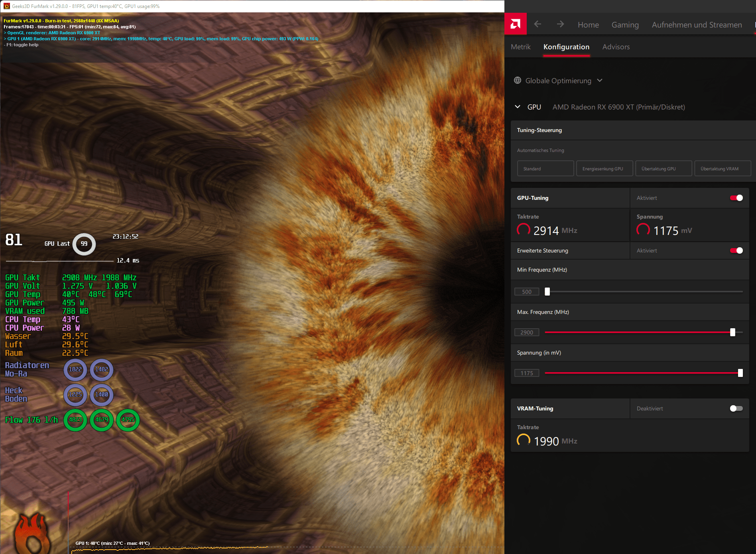Screen dimensions: 756x554
Task: Click the green 4679 pump gauge
Action: [x=101, y=420]
